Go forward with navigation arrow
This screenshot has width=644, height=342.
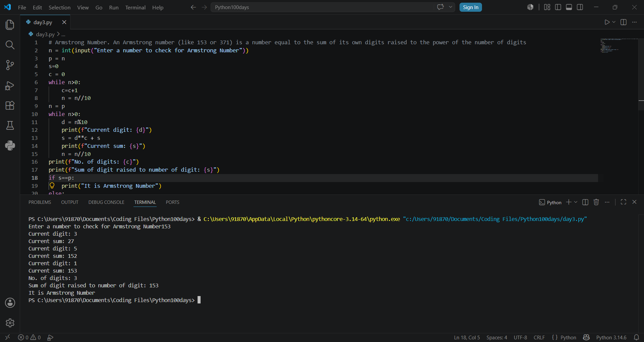204,7
